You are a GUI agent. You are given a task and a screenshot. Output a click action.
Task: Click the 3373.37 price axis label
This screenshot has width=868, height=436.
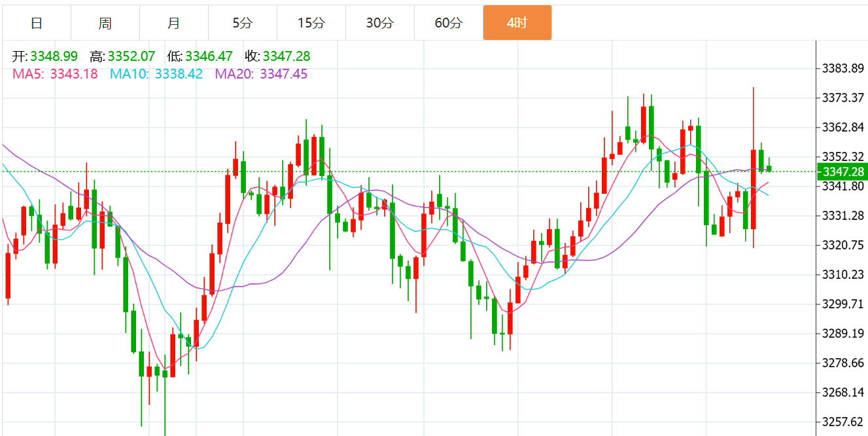click(x=843, y=98)
